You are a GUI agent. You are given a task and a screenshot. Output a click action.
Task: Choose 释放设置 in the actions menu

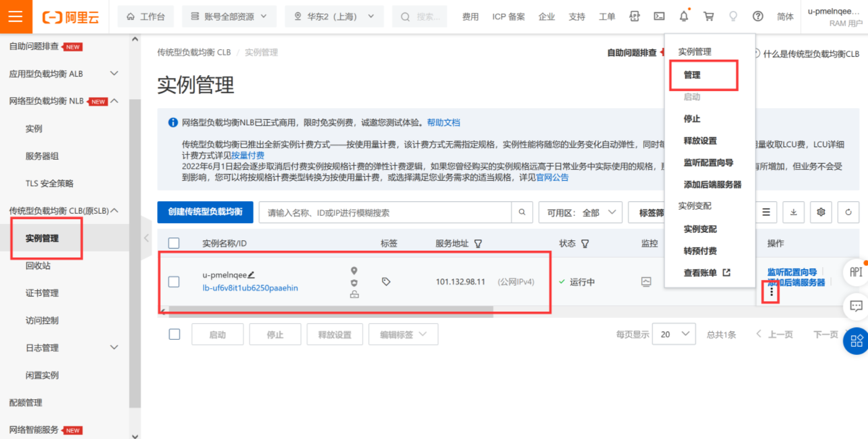(x=700, y=140)
